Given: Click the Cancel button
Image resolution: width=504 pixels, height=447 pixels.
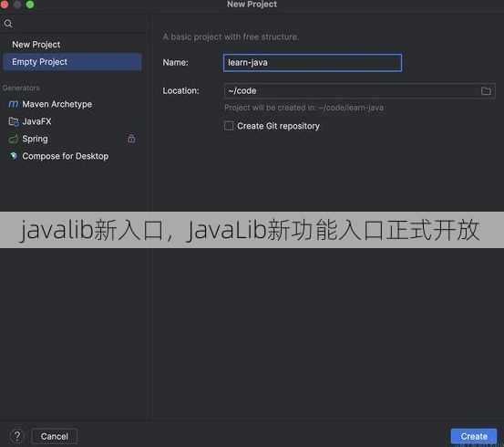Looking at the screenshot, I should 55,436.
